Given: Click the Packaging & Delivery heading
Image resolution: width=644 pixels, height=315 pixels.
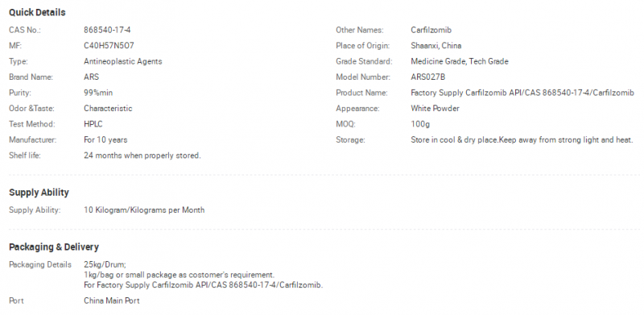Looking at the screenshot, I should (x=54, y=247).
